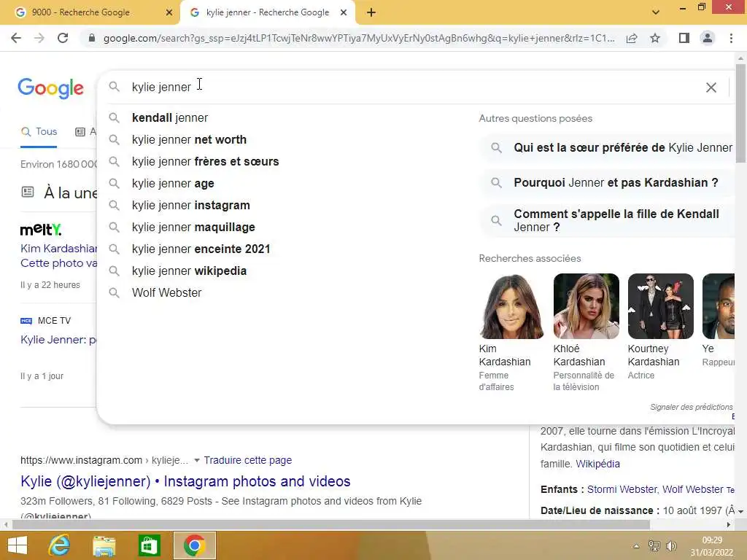
Task: Click the lock icon in address bar
Action: [x=92, y=38]
